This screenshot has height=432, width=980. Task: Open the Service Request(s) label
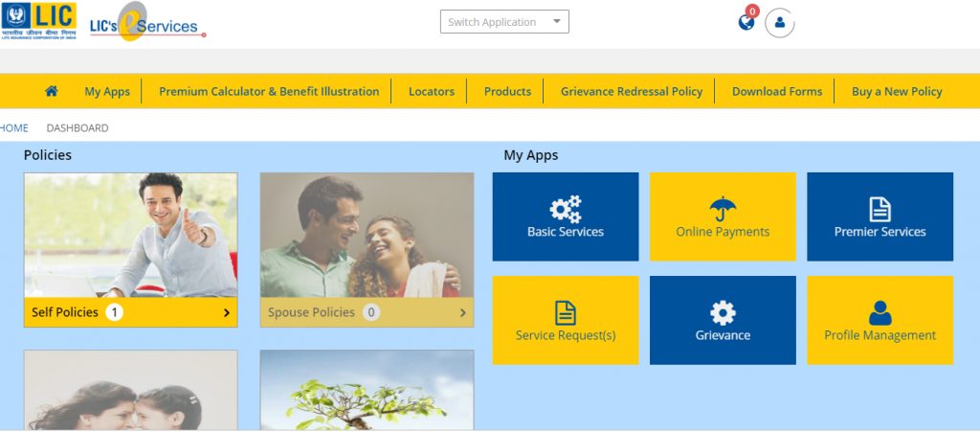pos(566,335)
